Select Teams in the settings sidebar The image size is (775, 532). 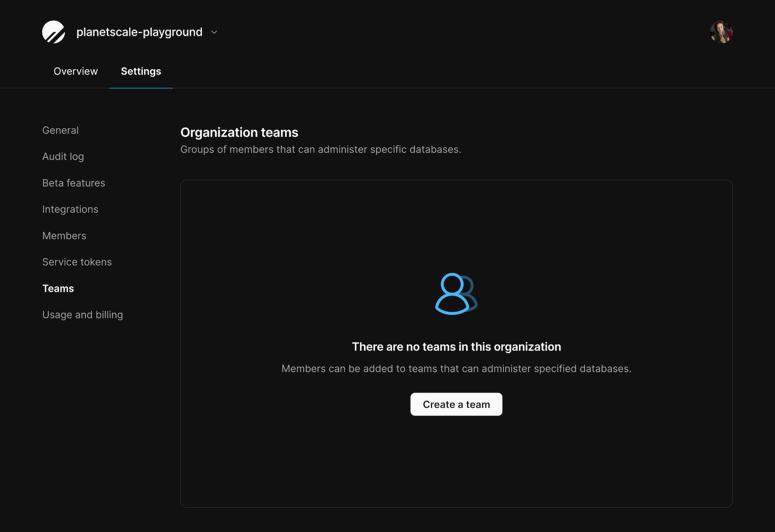[58, 288]
